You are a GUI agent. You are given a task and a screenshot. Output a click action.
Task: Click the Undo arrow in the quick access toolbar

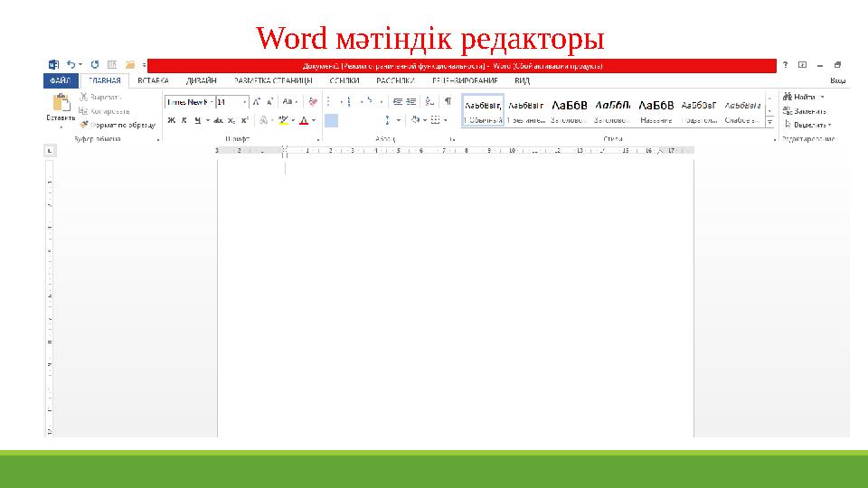pyautogui.click(x=71, y=65)
